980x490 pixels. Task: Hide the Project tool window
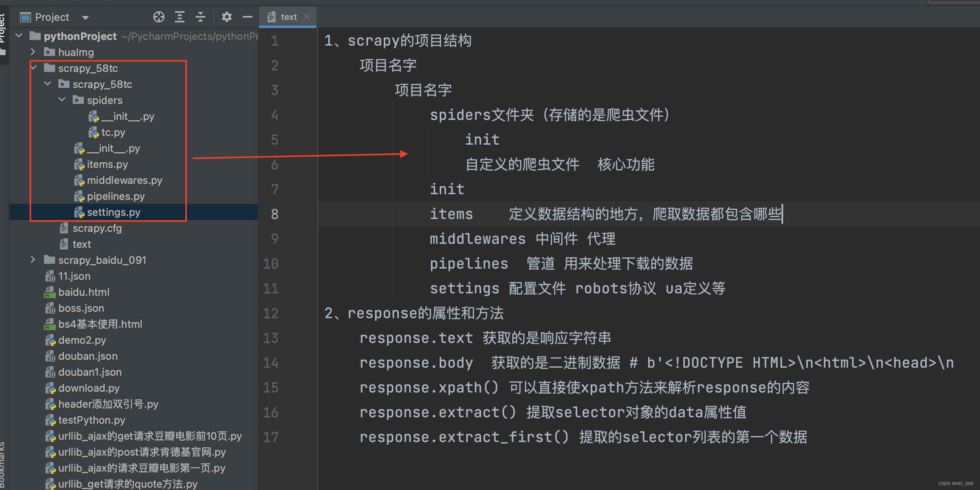pyautogui.click(x=248, y=17)
